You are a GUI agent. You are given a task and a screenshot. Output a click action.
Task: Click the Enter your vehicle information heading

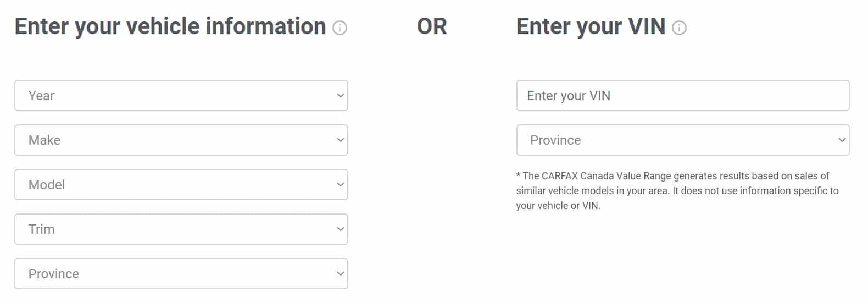pos(170,26)
